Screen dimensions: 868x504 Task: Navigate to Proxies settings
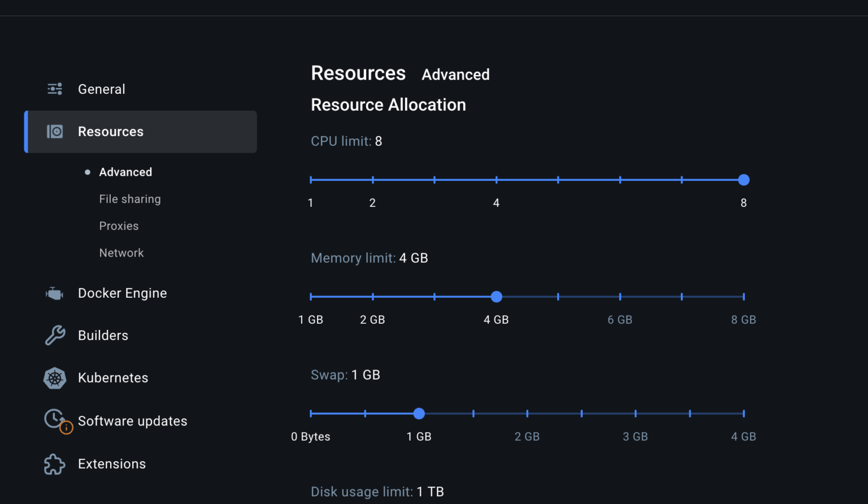119,225
